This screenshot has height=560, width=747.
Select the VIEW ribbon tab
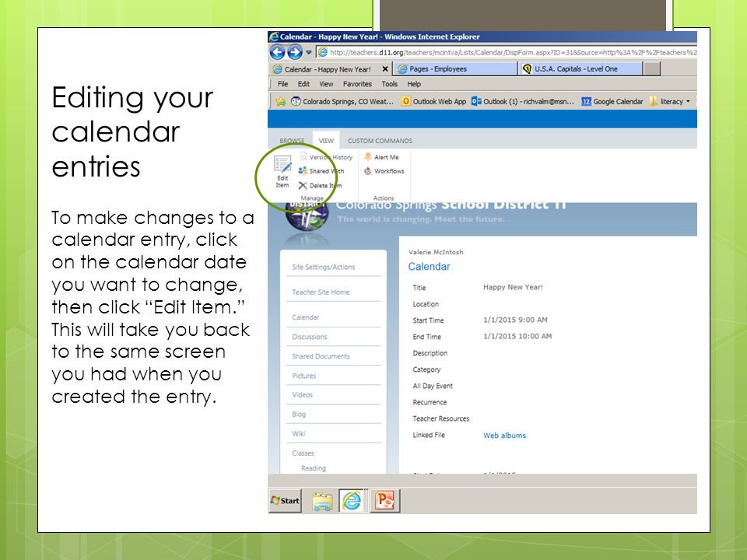[x=326, y=141]
